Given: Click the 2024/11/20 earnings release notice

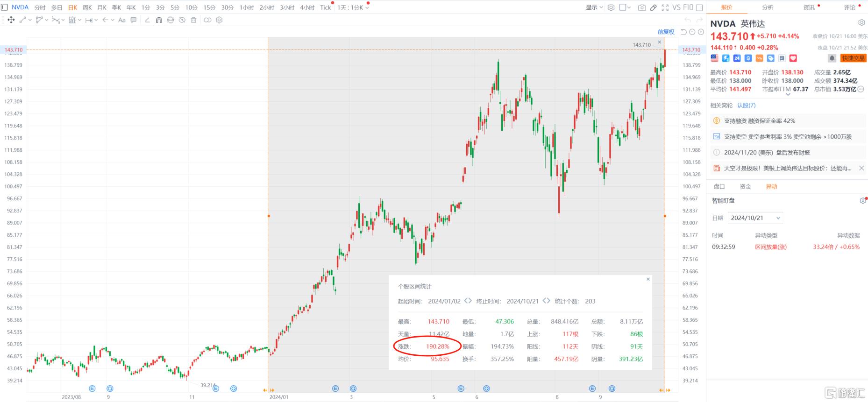Looking at the screenshot, I should 787,153.
